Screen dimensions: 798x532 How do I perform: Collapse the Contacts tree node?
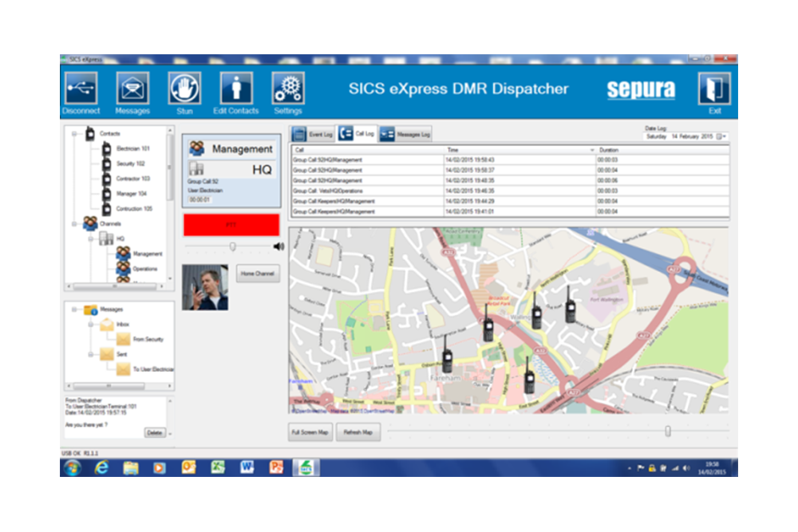[x=74, y=134]
